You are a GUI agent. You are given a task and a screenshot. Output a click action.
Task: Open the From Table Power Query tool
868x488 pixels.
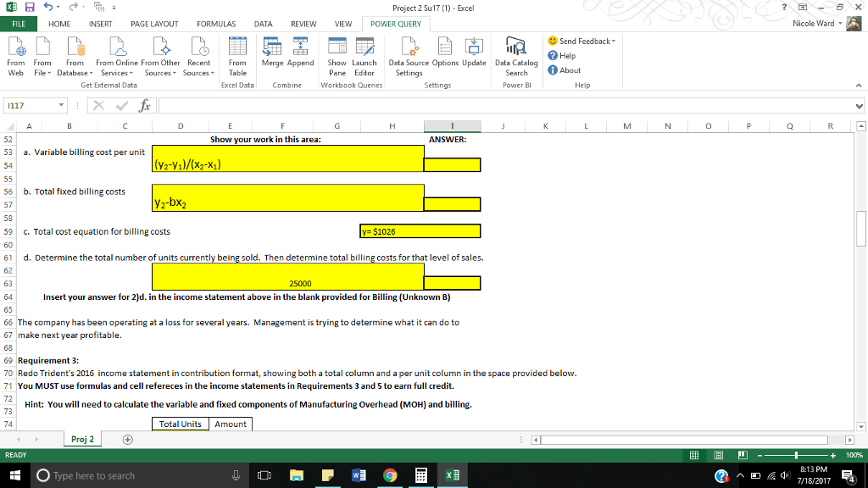click(237, 58)
